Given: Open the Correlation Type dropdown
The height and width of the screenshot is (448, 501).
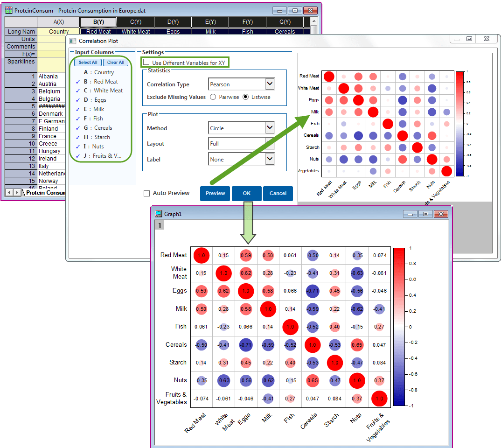Looking at the screenshot, I should coord(270,84).
